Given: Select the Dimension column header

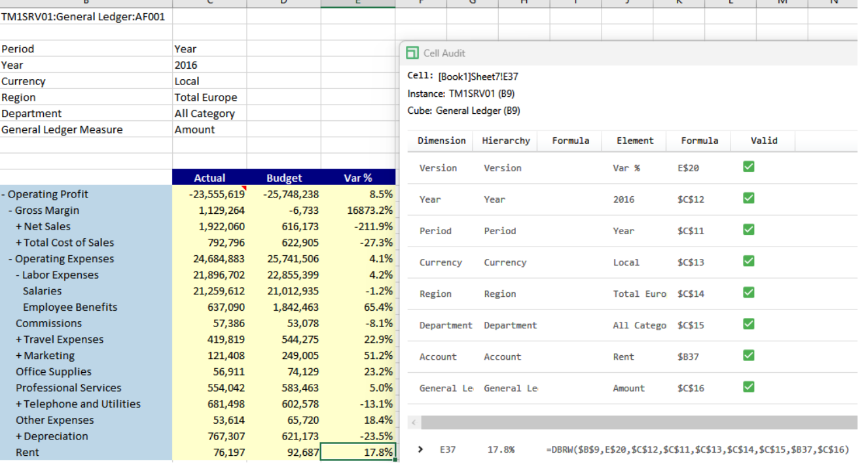Looking at the screenshot, I should tap(442, 141).
